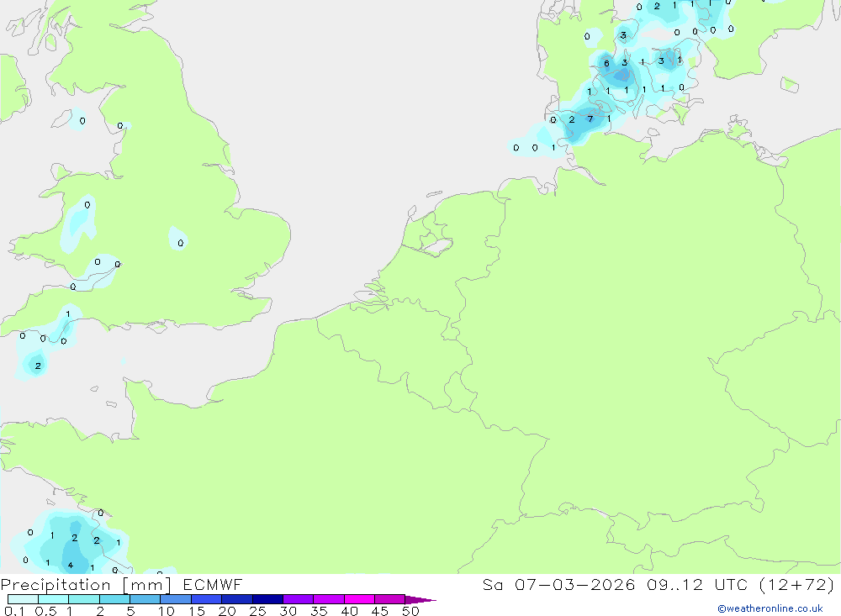Select the legend scale label '40'
The height and width of the screenshot is (616, 841).
[349, 611]
